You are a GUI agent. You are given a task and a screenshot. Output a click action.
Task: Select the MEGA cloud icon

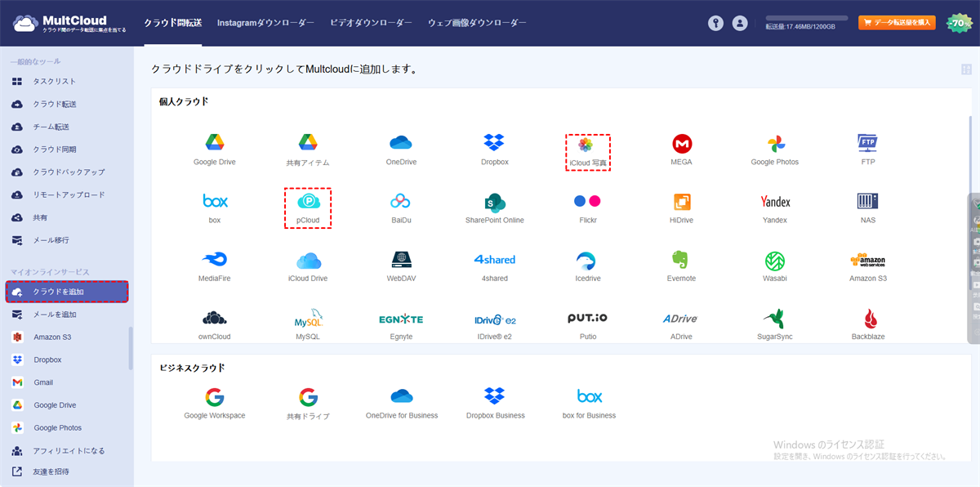click(x=681, y=144)
